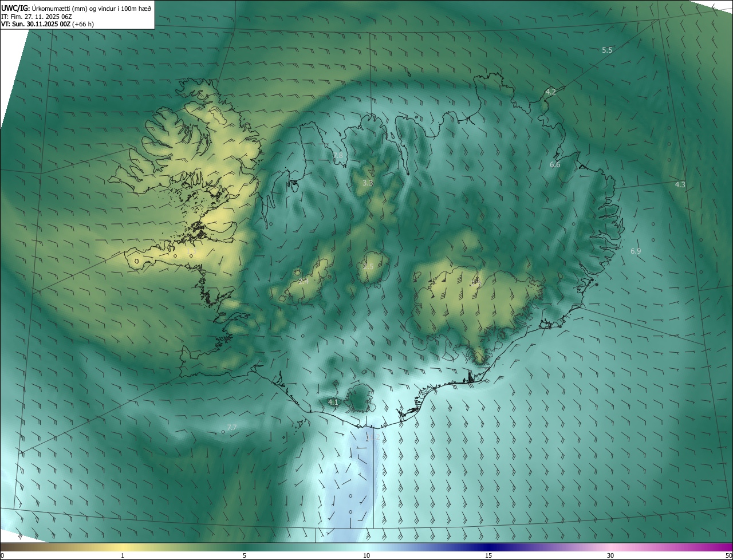This screenshot has height=560, width=733.
Task: Click the 4.3 precipitation value label
Action: click(x=680, y=184)
